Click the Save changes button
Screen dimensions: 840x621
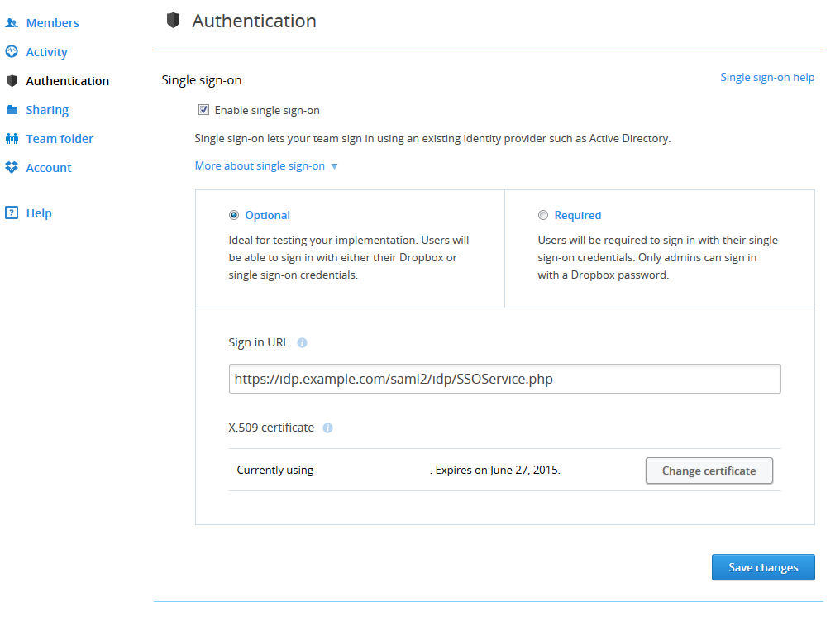pyautogui.click(x=763, y=567)
